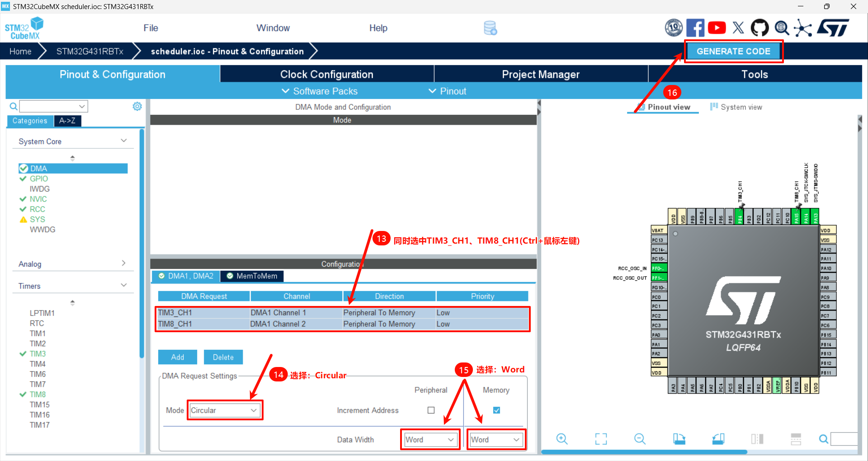Viewport: 868px width, 461px height.
Task: Open the Facebook icon link
Action: pos(695,28)
